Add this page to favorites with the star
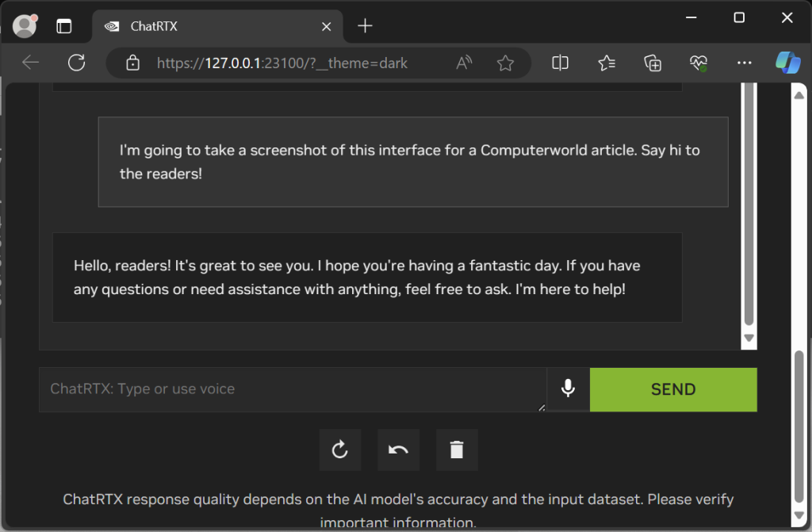The width and height of the screenshot is (812, 532). [x=505, y=63]
